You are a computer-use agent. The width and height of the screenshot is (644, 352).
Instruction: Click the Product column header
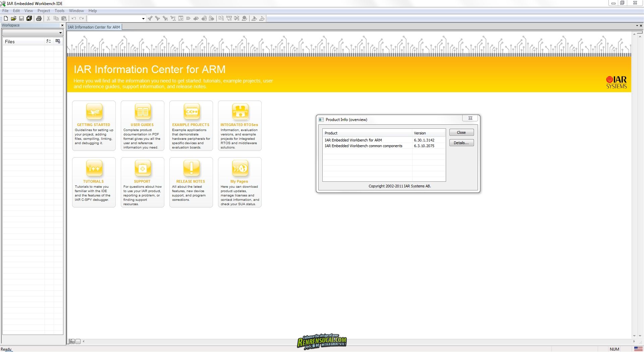pos(367,133)
